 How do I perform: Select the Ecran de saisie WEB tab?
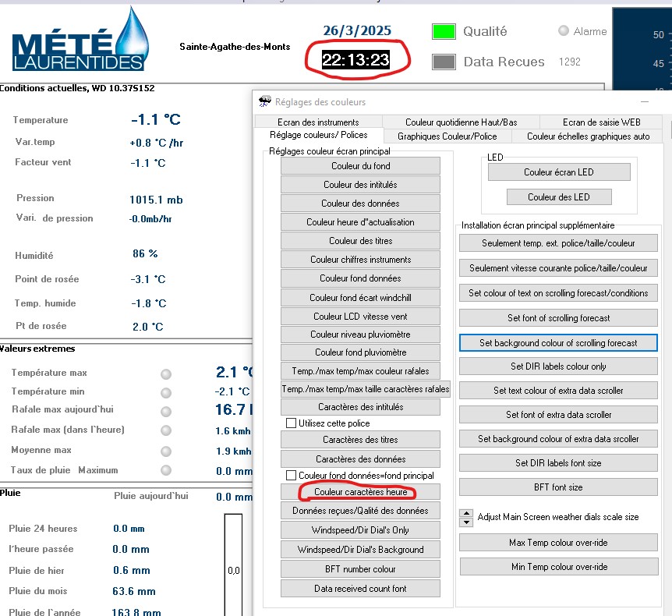point(601,122)
